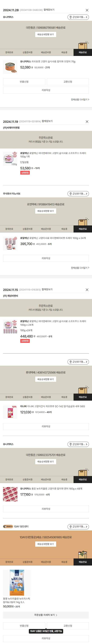View the 이나바 차오츄루 product thumbnail
Screen dimensions: 92x644
point(10,412)
